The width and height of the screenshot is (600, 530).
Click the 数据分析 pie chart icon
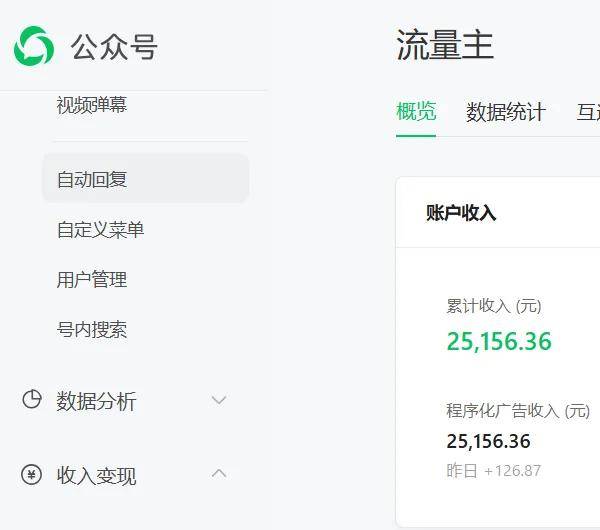click(32, 400)
